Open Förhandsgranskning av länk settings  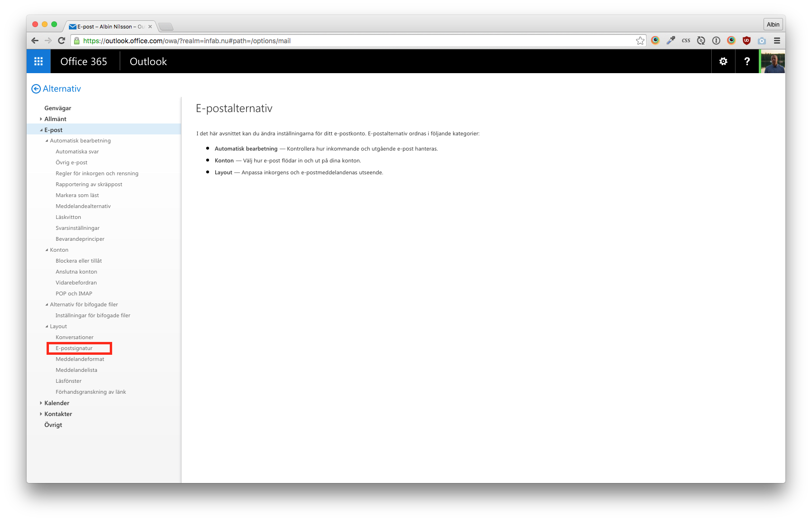(x=91, y=392)
